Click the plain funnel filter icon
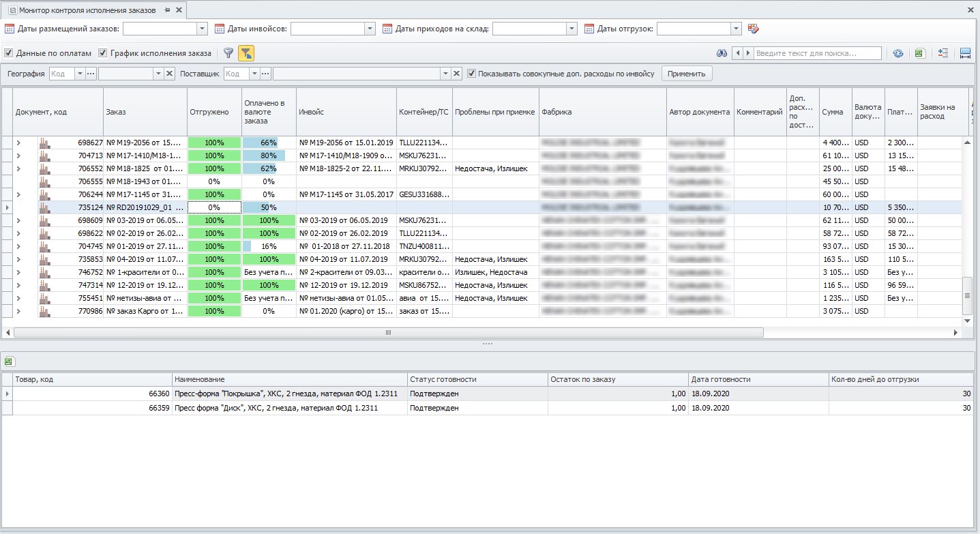Image resolution: width=980 pixels, height=534 pixels. (228, 53)
